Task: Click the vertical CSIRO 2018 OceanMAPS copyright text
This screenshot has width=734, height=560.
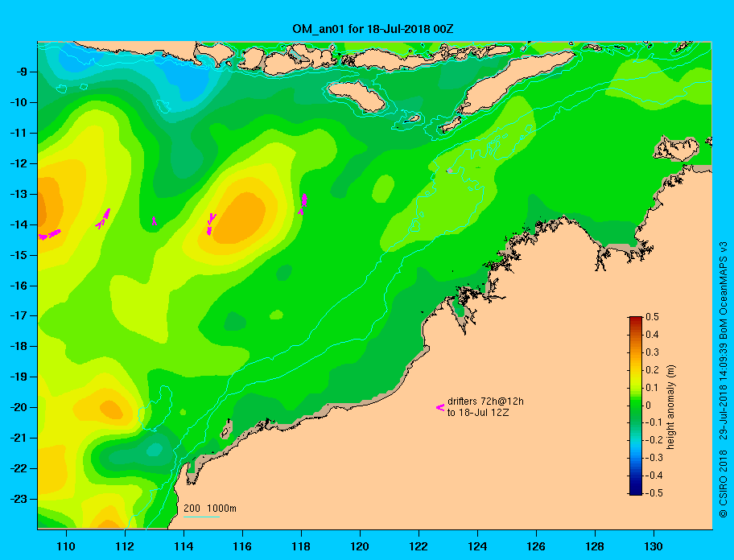Action: pyautogui.click(x=724, y=380)
